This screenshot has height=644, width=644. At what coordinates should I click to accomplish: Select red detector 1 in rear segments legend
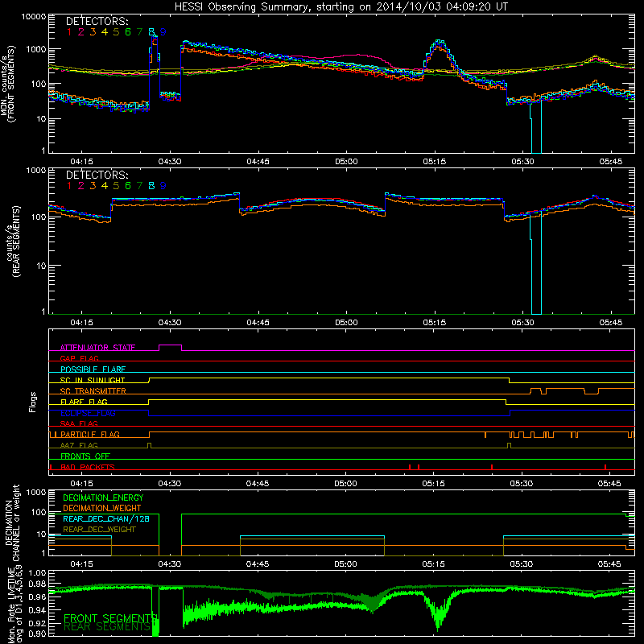pos(69,186)
